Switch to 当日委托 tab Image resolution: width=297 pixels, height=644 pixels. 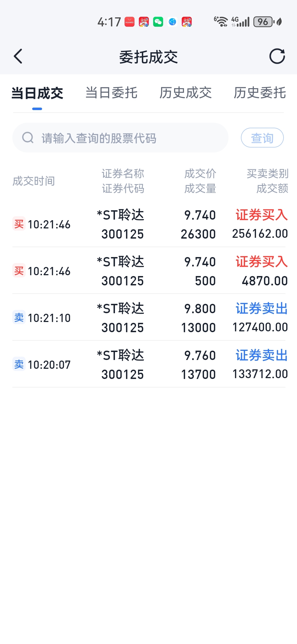111,93
